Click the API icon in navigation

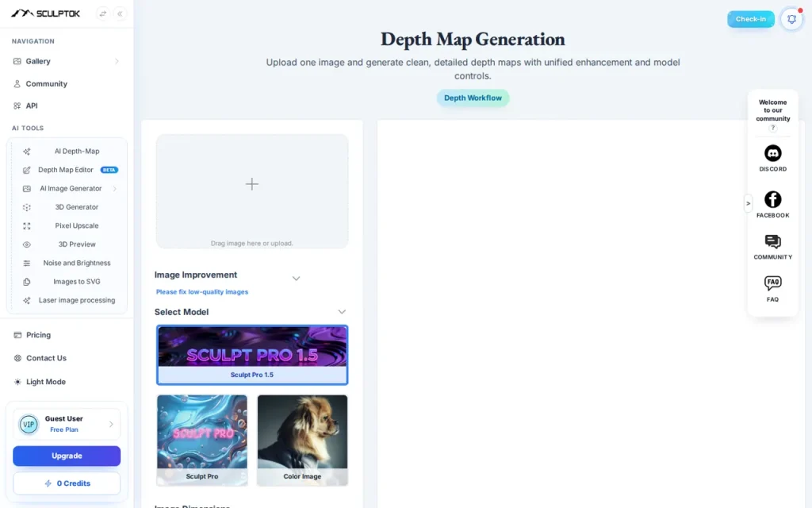(x=17, y=106)
